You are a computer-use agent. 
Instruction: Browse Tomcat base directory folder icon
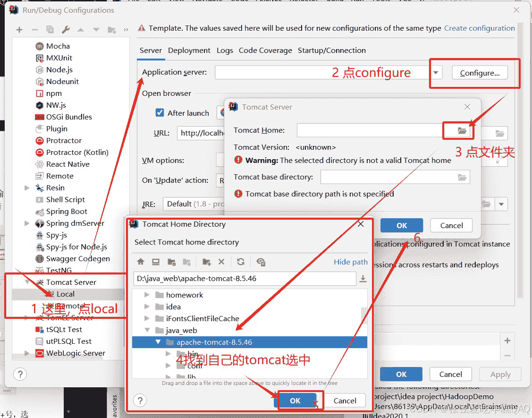[x=462, y=177]
